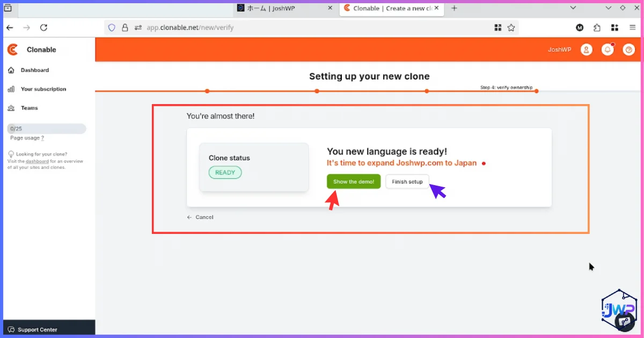
Task: Click Finish setup button
Action: [407, 182]
